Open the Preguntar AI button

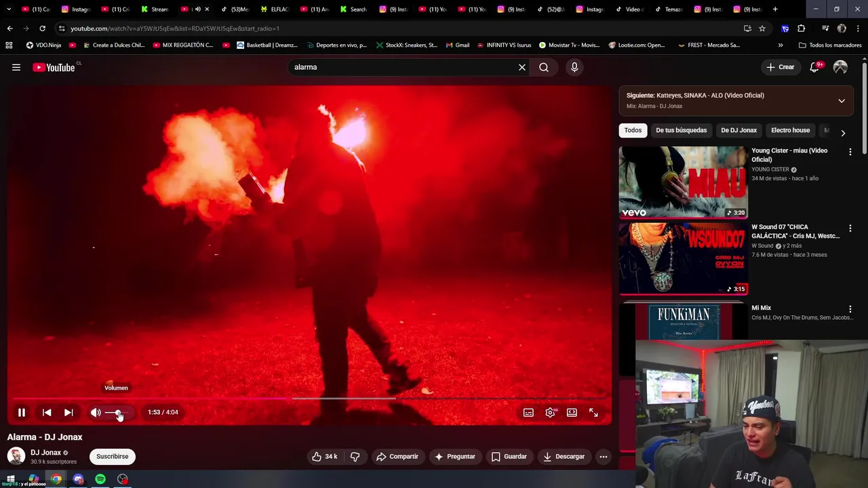click(x=455, y=457)
